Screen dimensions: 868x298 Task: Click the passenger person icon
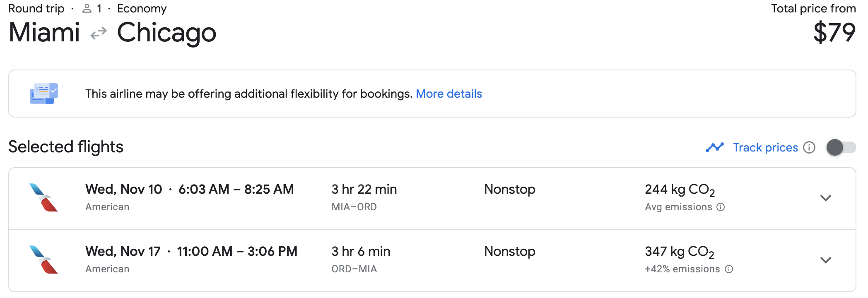point(87,8)
